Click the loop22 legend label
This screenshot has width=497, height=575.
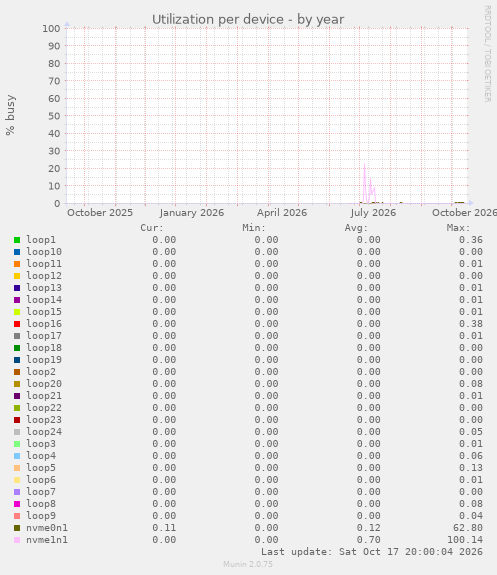44,408
